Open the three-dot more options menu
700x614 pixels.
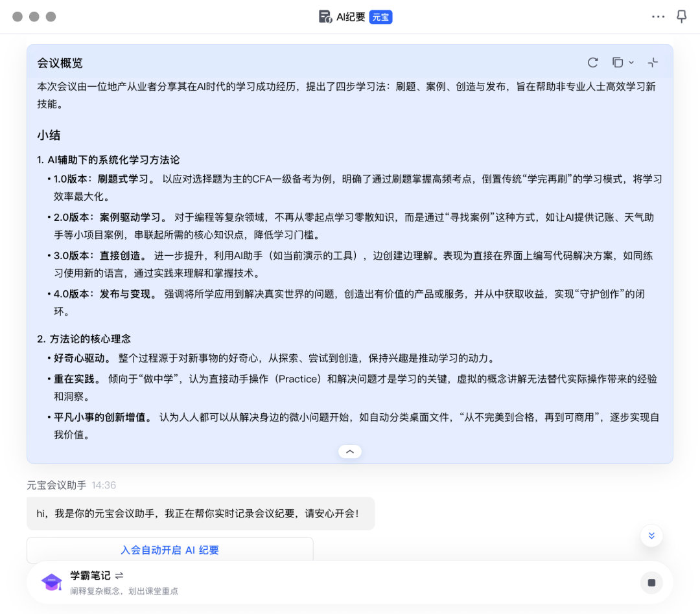658,17
